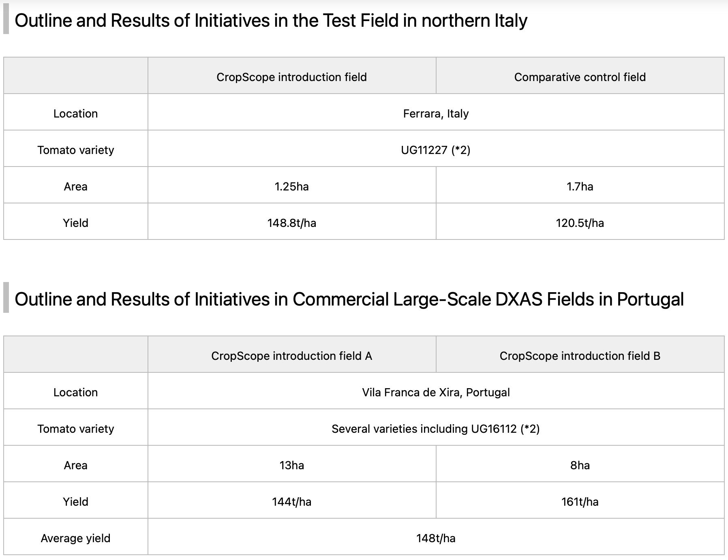Click the 161t/ha yield value
This screenshot has width=728, height=560.
580,502
